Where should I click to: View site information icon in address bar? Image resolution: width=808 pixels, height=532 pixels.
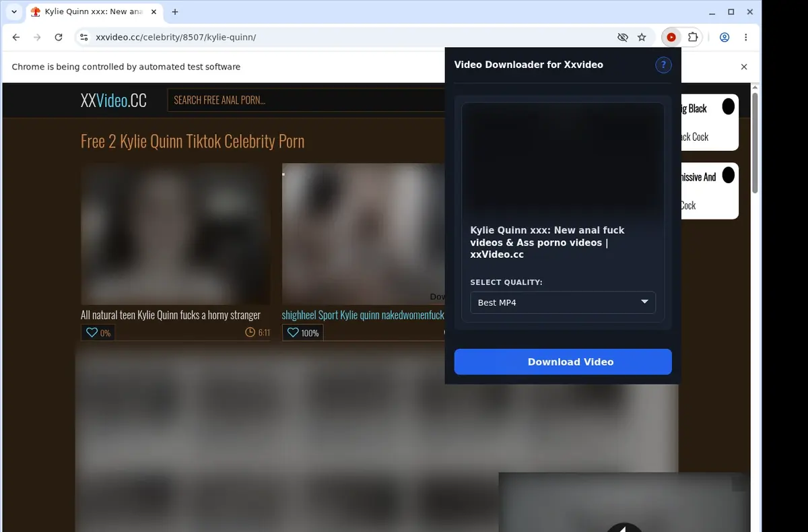point(83,38)
